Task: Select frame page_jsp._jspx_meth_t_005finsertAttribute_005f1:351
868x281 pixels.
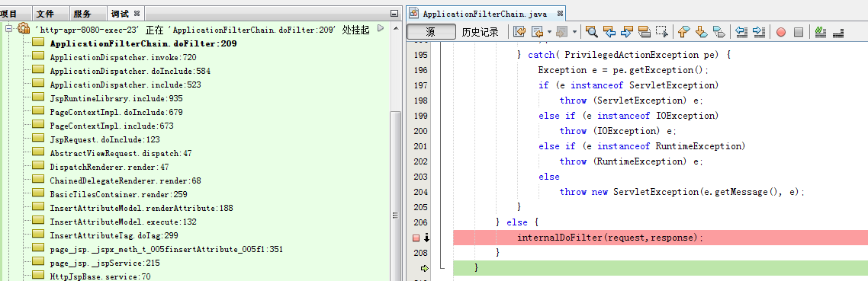Action: [x=166, y=250]
